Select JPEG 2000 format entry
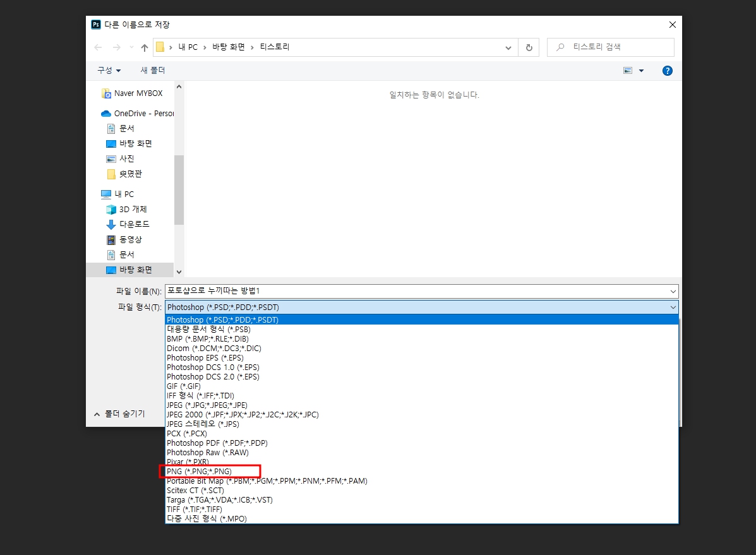This screenshot has height=555, width=756. tap(422, 415)
